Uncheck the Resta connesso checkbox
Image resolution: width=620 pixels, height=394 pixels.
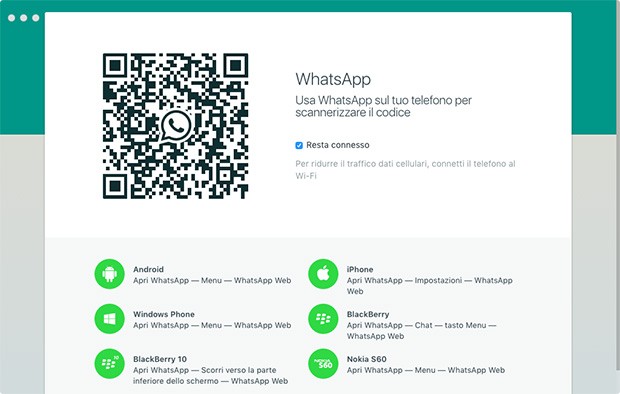299,145
